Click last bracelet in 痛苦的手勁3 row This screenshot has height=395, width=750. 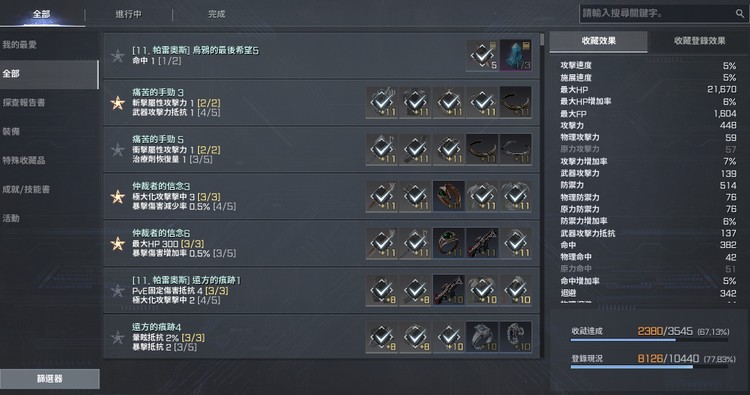pyautogui.click(x=516, y=102)
